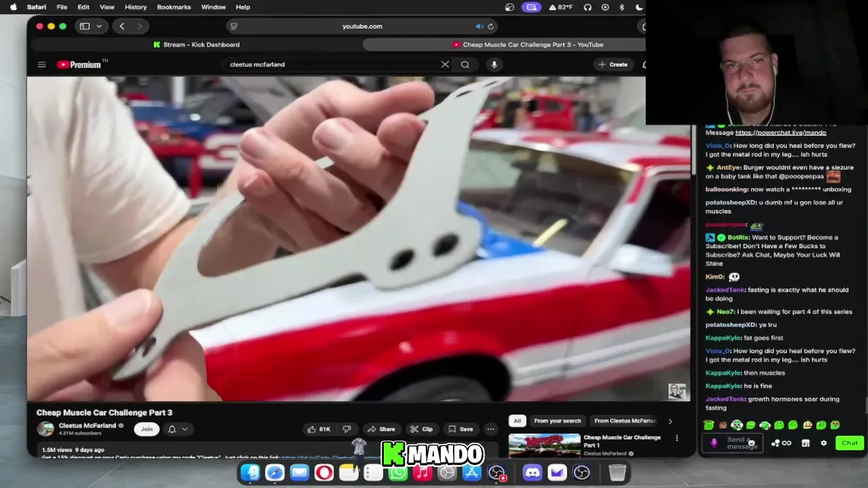868x488 pixels.
Task: Click youtube.com address bar
Action: tap(362, 26)
